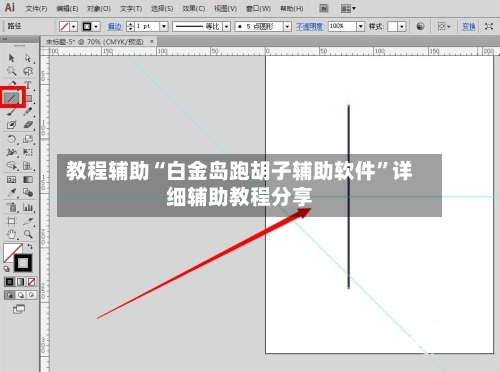Change screen mode at toolbar bottom
This screenshot has height=372, width=500.
(x=19, y=309)
